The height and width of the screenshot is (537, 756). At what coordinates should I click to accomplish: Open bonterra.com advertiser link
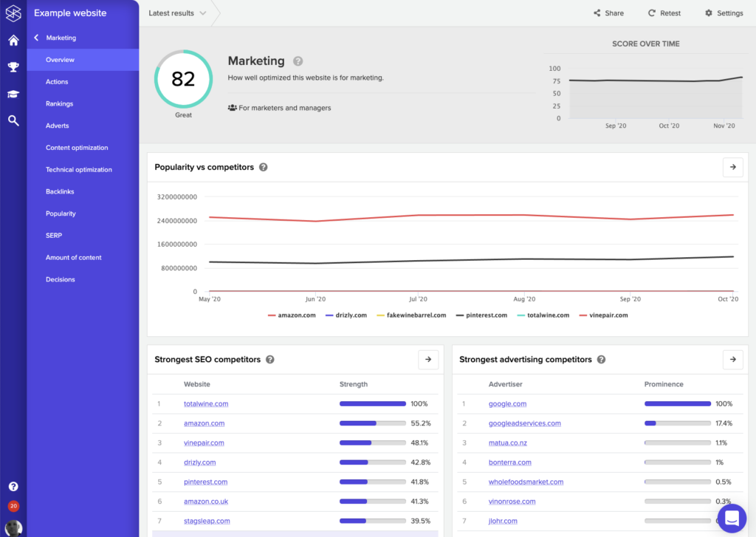pos(509,462)
